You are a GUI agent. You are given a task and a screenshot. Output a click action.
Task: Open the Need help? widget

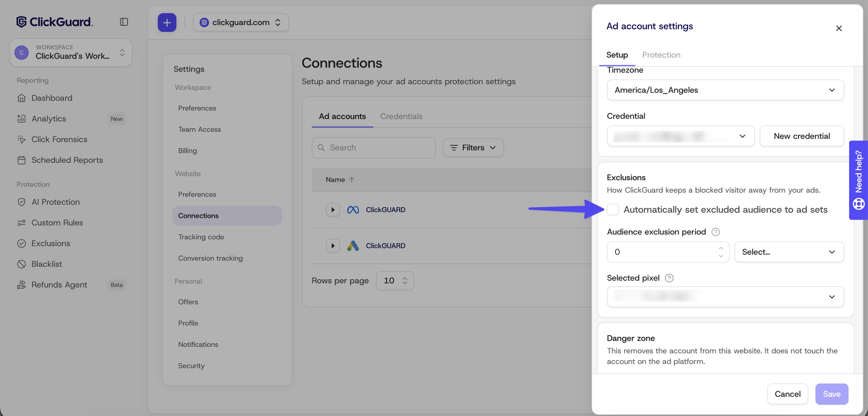[x=858, y=180]
